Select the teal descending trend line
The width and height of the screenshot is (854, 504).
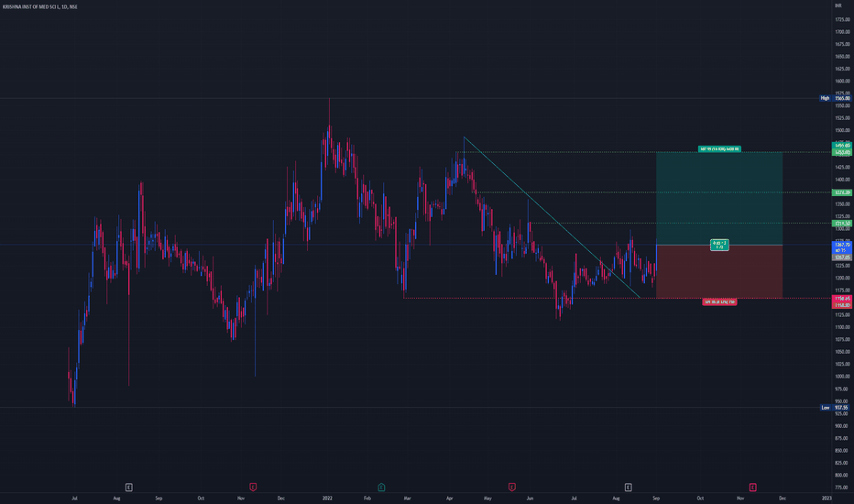(x=552, y=217)
